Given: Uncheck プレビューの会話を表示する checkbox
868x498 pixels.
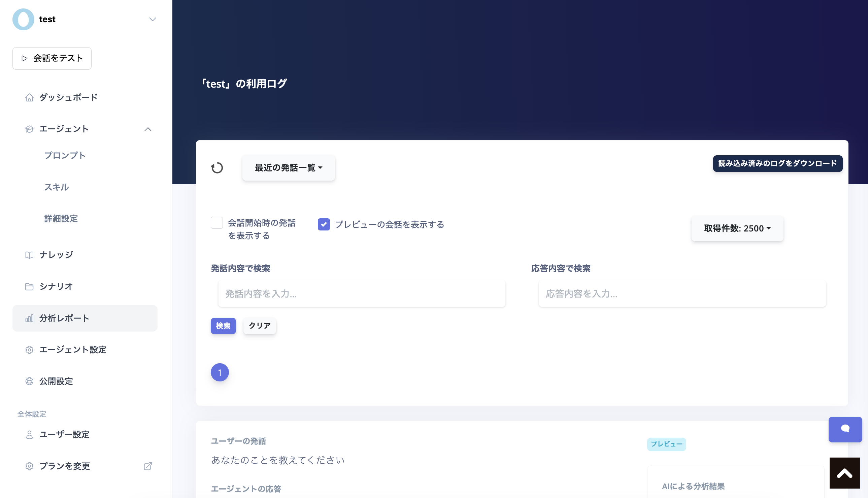Looking at the screenshot, I should click(324, 224).
